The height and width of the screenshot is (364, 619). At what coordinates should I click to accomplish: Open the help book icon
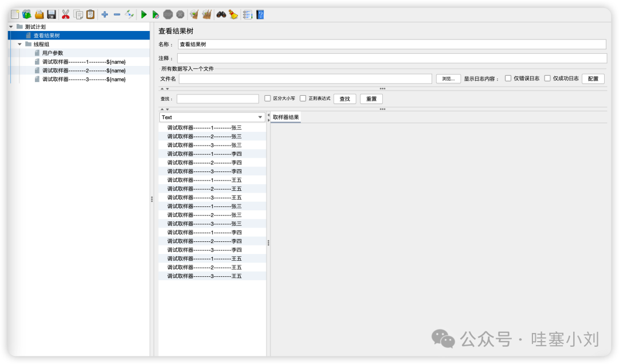(x=260, y=14)
